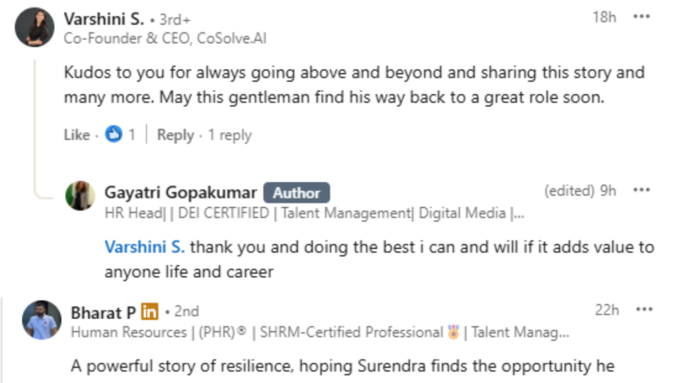Open the options menu on Bharat's comment
The width and height of the screenshot is (680, 383).
point(644,309)
